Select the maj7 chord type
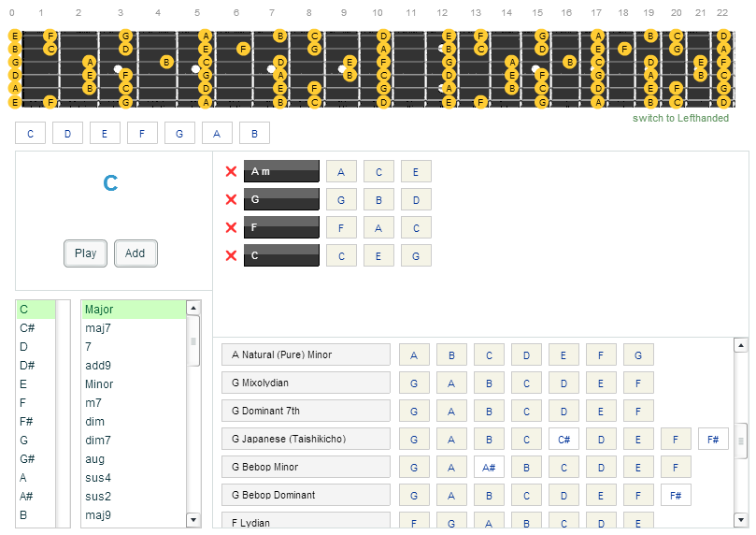Screen dimensions: 756x535 (x=134, y=328)
